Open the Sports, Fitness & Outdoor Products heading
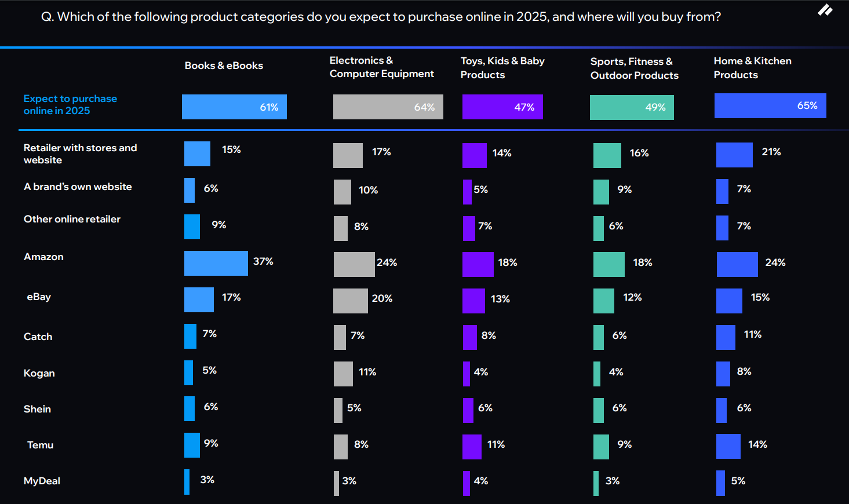The image size is (849, 504). coord(634,68)
